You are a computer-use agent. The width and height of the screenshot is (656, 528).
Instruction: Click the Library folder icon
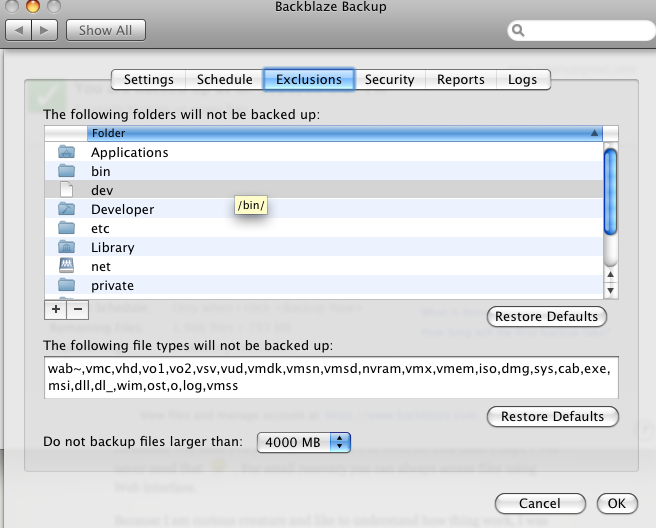[x=67, y=247]
